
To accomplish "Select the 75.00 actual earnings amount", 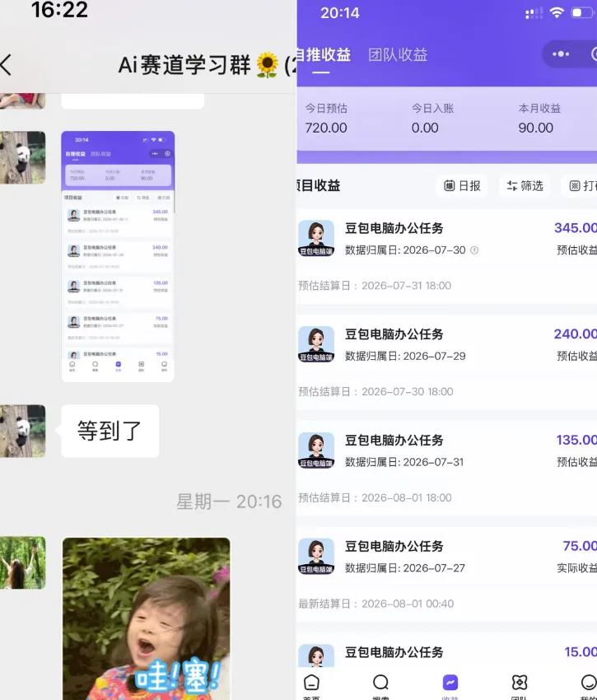I will coord(580,546).
